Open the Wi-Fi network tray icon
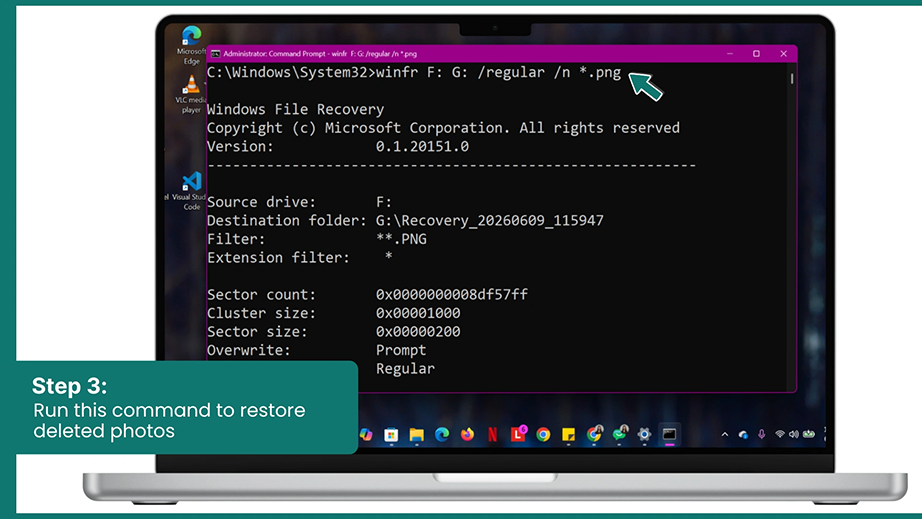The image size is (922, 519). coord(780,434)
